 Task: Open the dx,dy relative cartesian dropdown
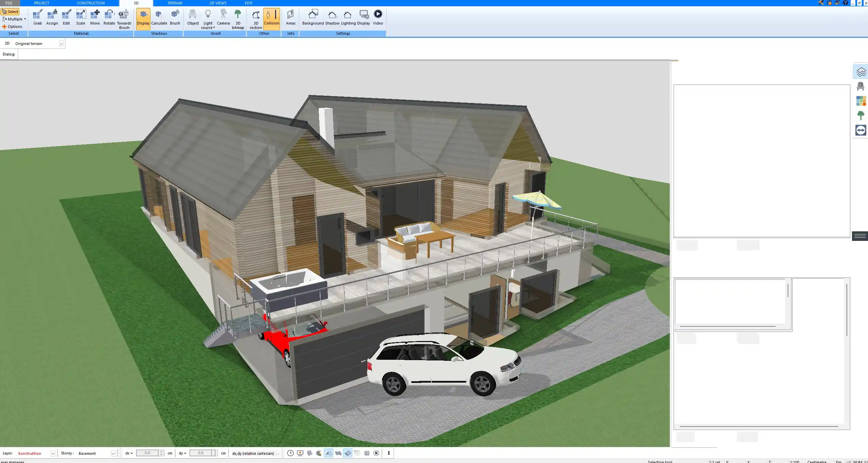click(x=278, y=453)
